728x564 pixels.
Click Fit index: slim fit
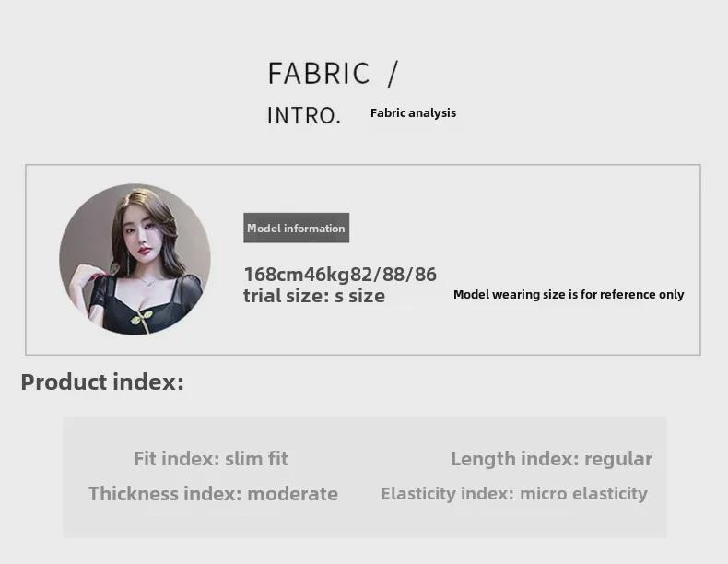tap(211, 459)
